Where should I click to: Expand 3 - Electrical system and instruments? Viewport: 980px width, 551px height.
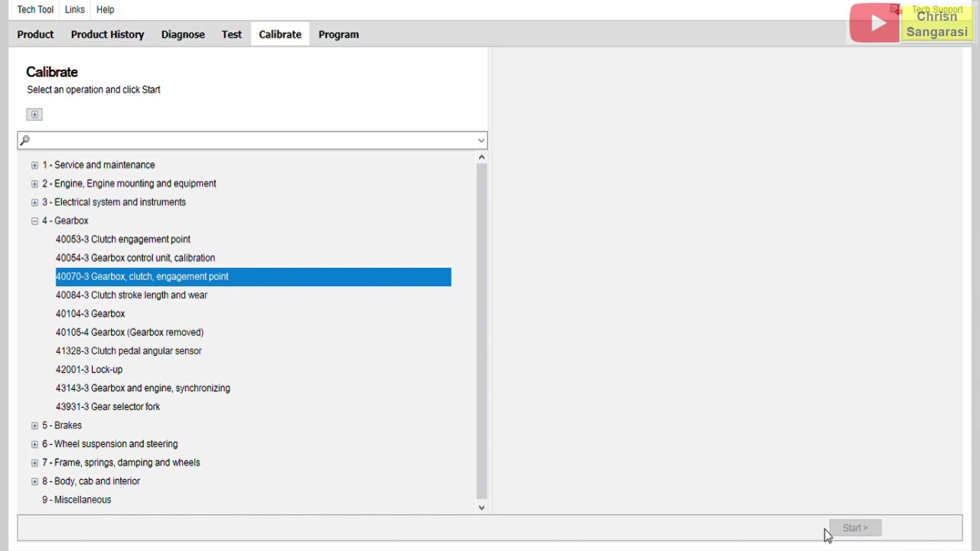coord(34,203)
